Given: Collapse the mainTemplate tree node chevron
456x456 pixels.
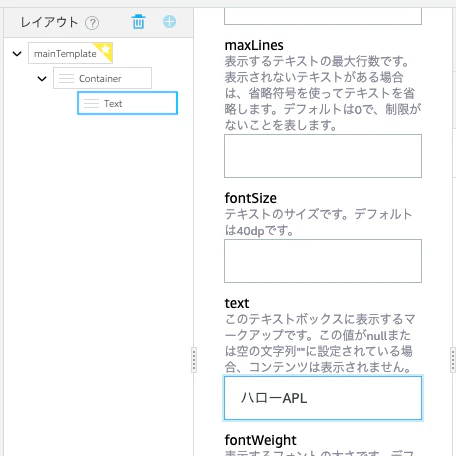Looking at the screenshot, I should (17, 53).
